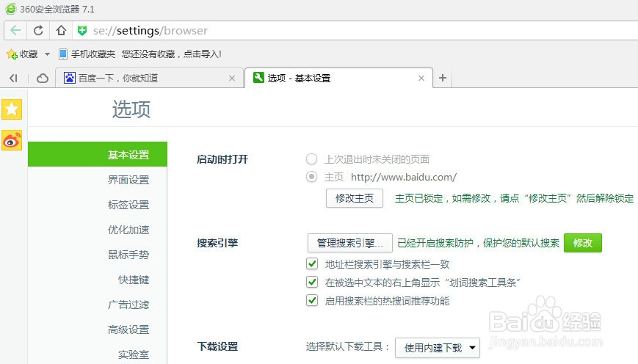Click the green security shield icon

[82, 31]
